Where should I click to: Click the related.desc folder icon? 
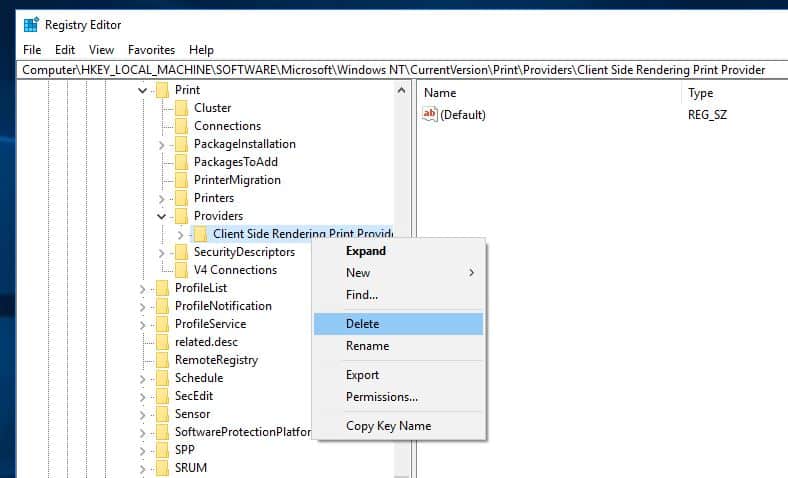point(162,342)
